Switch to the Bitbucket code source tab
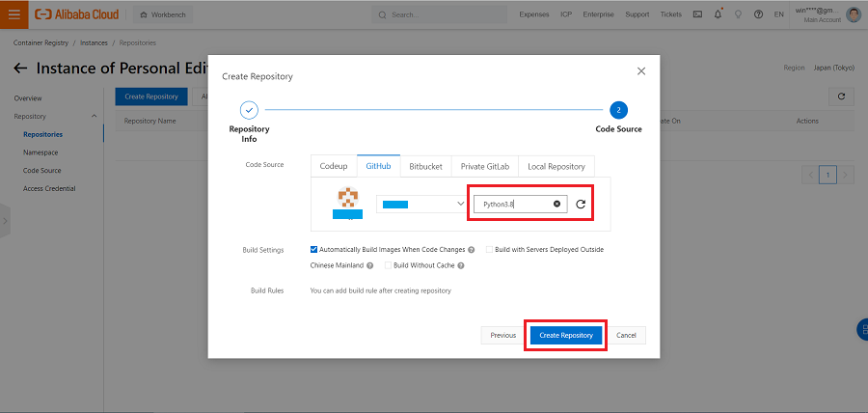868x413 pixels. point(425,166)
